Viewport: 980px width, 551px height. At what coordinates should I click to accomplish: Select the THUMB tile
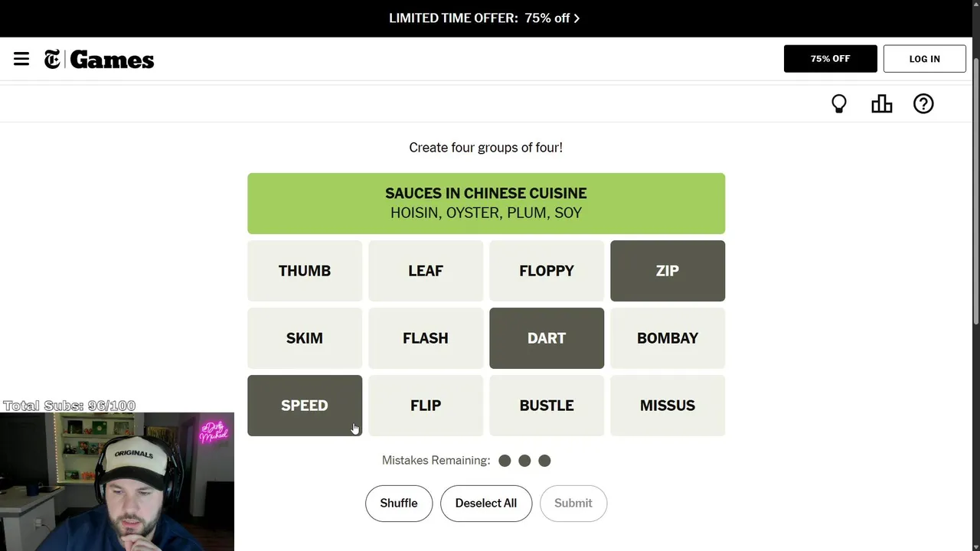pyautogui.click(x=304, y=271)
